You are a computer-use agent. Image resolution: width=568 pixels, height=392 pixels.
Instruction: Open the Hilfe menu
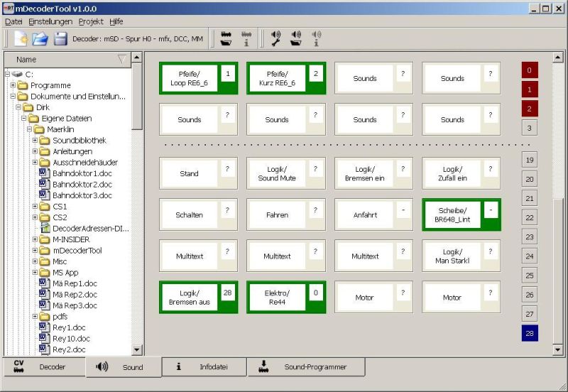tap(116, 22)
